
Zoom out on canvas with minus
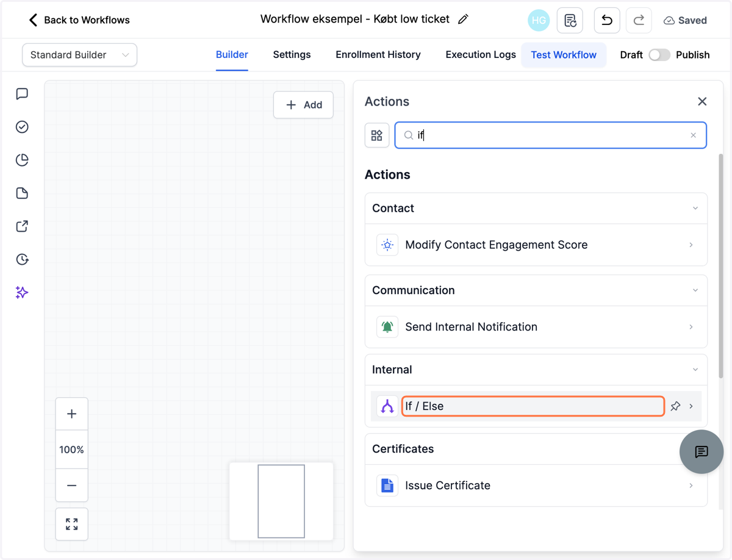click(71, 486)
